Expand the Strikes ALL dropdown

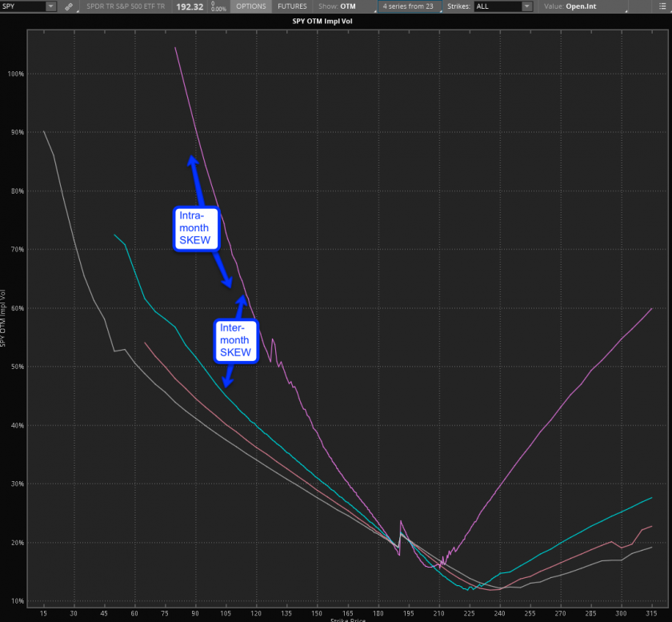pos(526,6)
